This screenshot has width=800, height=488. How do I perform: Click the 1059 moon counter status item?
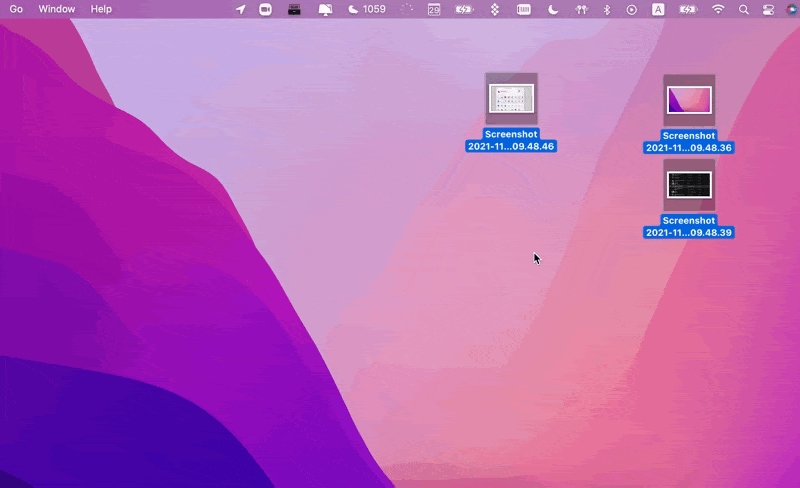coord(367,9)
